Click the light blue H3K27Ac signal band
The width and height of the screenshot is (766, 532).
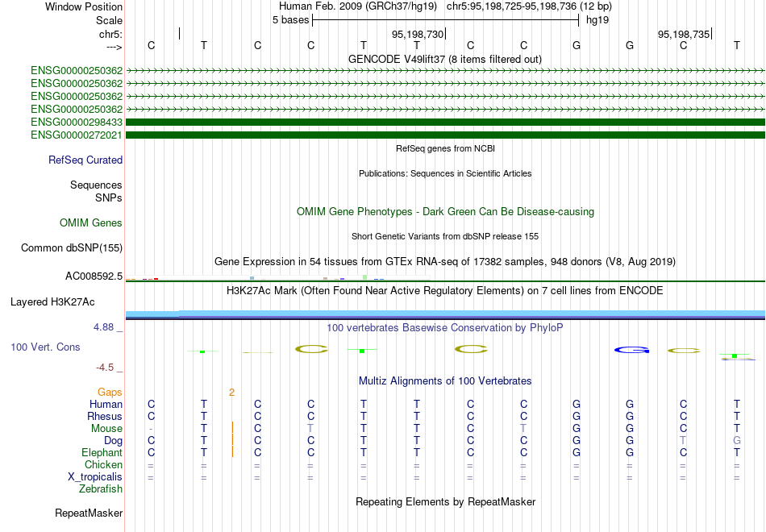coord(446,313)
